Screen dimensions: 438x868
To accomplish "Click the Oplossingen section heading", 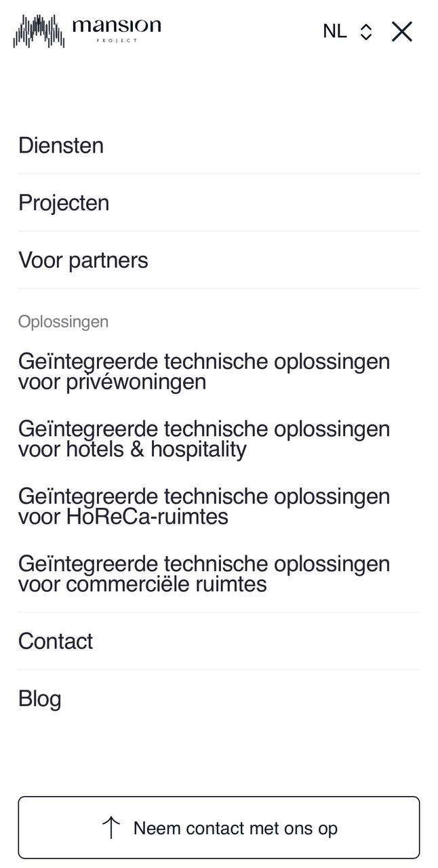I will pos(63,321).
